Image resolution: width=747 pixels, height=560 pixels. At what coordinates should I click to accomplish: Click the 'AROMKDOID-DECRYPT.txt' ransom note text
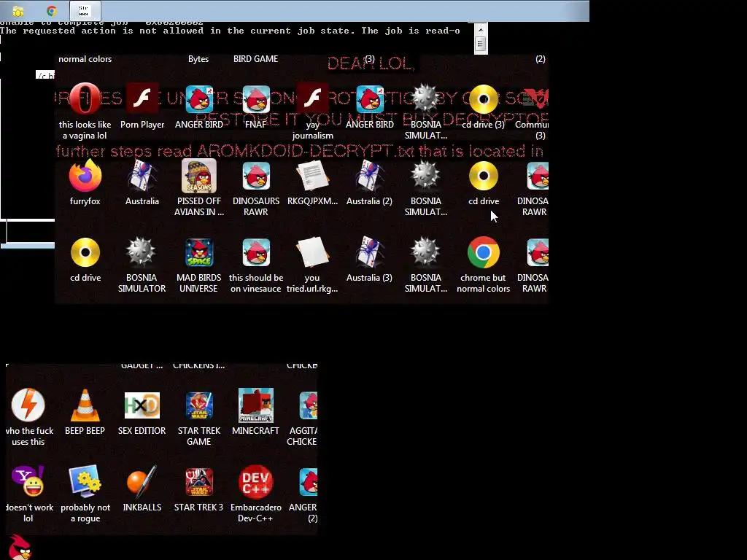(295, 151)
